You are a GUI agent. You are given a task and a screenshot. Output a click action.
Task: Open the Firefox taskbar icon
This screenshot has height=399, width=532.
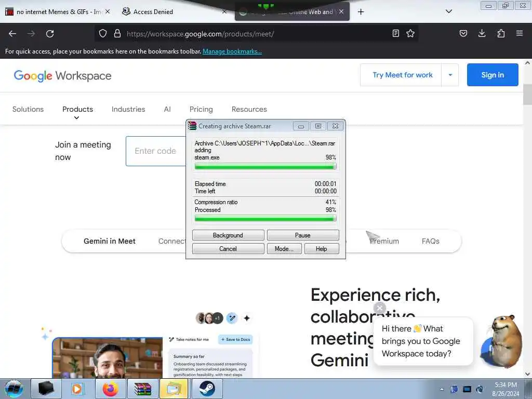point(110,389)
